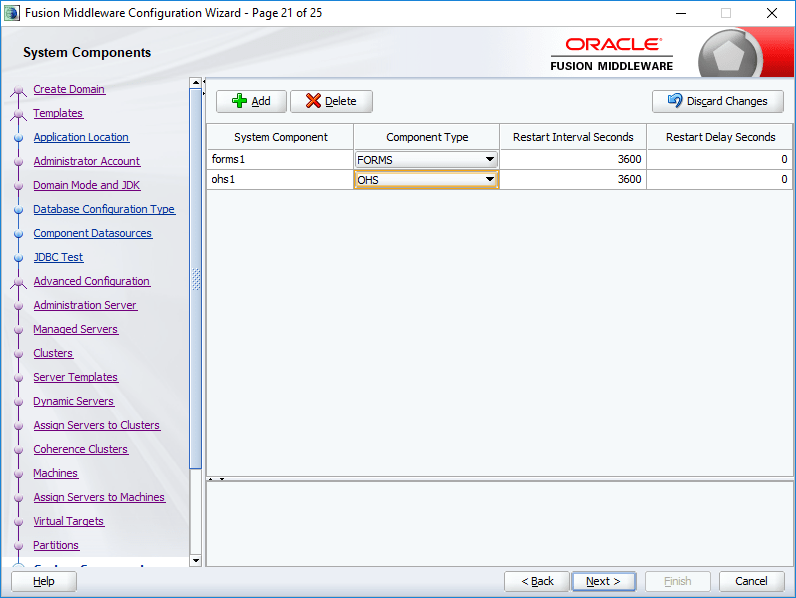Select the forms1 system component cell
The height and width of the screenshot is (598, 796).
pyautogui.click(x=280, y=159)
